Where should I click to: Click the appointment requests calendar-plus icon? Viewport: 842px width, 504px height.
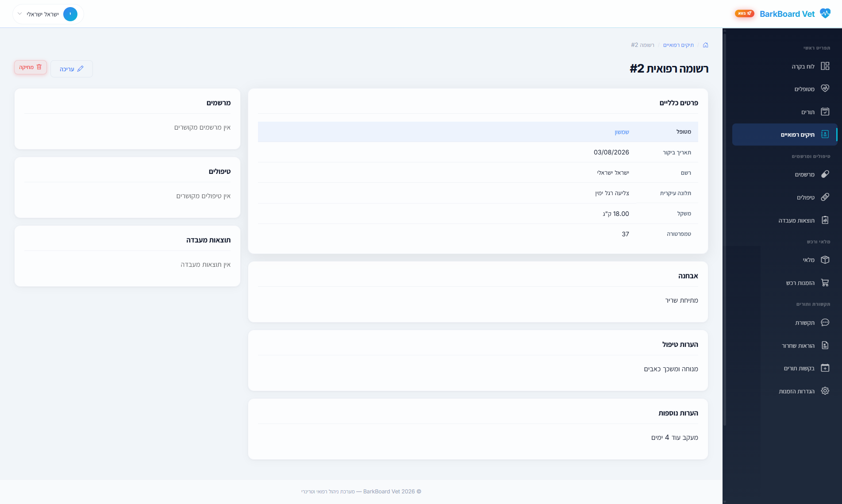pos(825,368)
